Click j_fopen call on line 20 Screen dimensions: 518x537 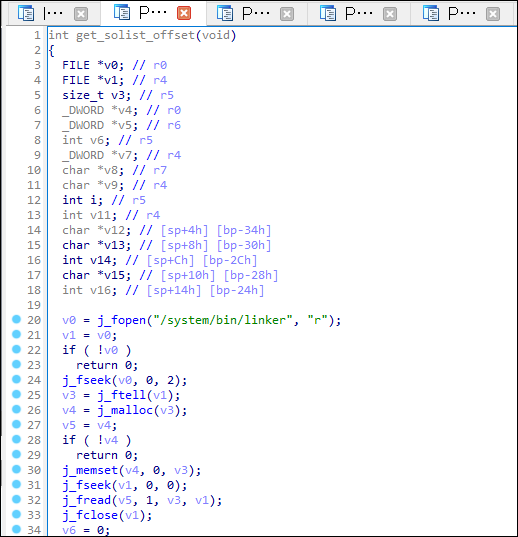122,320
